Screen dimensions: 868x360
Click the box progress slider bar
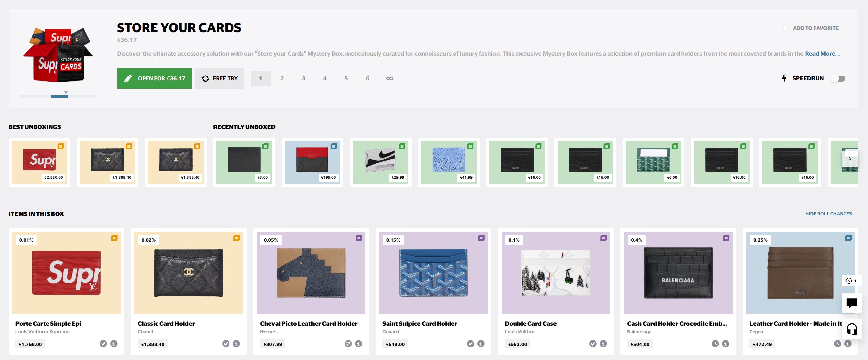(58, 97)
